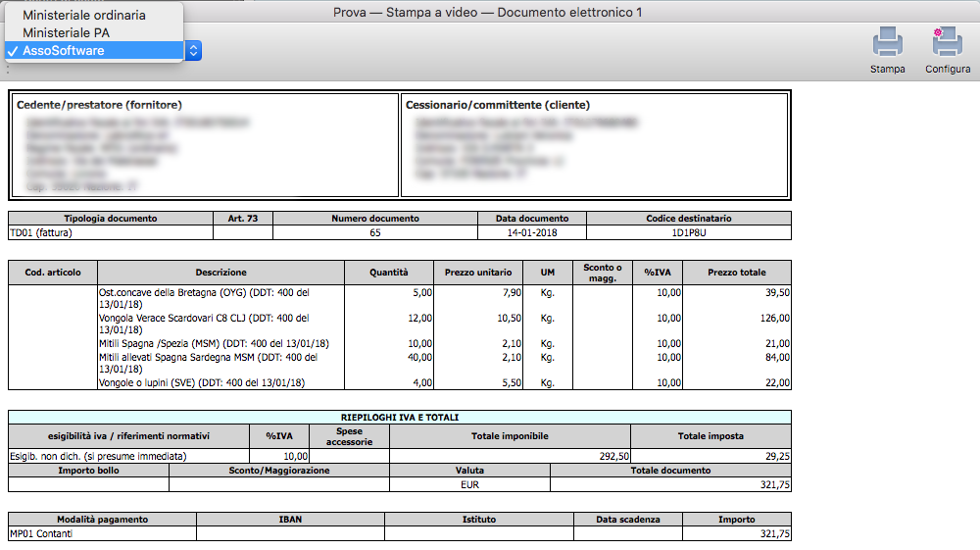
Task: Click the blue layout popup arrows
Action: 193,51
